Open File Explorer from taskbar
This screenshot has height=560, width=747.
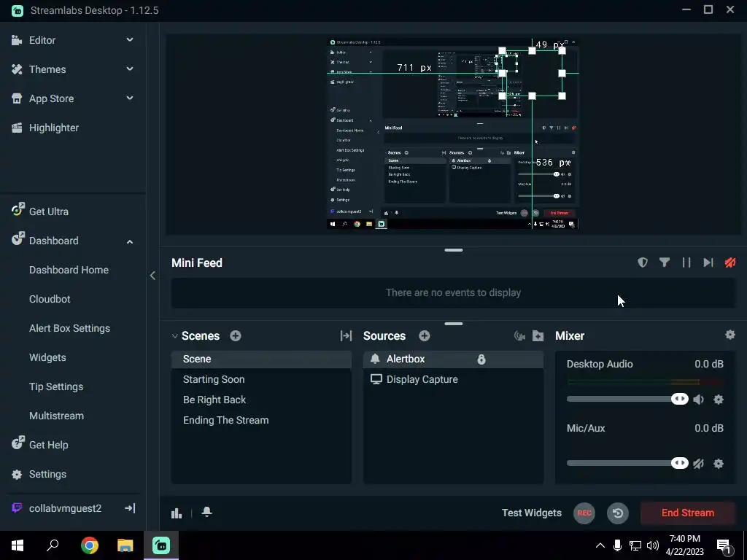[x=125, y=545]
